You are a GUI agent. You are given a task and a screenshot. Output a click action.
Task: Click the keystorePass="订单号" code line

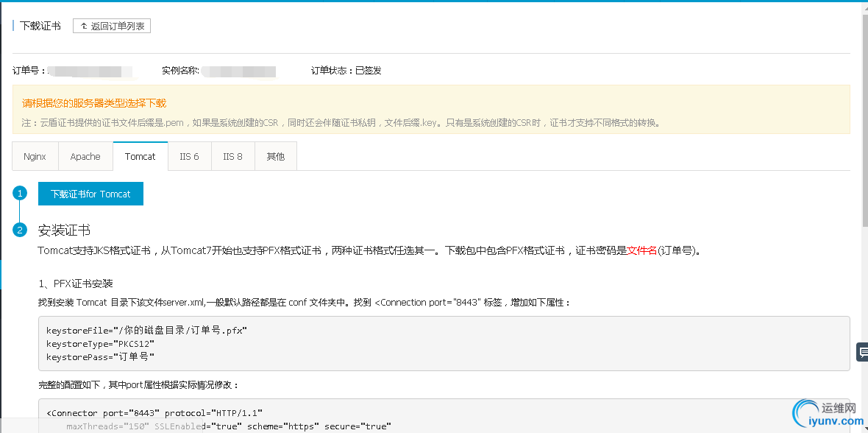(101, 357)
